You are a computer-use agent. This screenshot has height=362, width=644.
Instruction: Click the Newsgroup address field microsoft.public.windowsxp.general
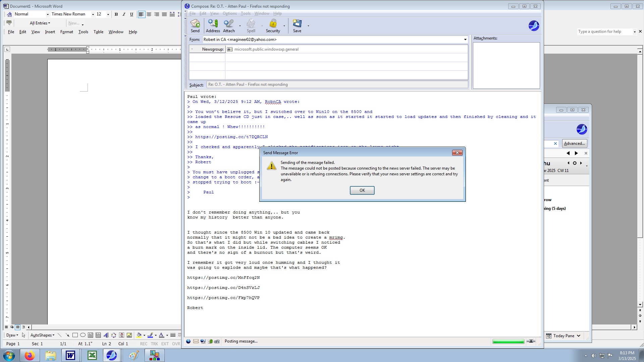tap(347, 49)
